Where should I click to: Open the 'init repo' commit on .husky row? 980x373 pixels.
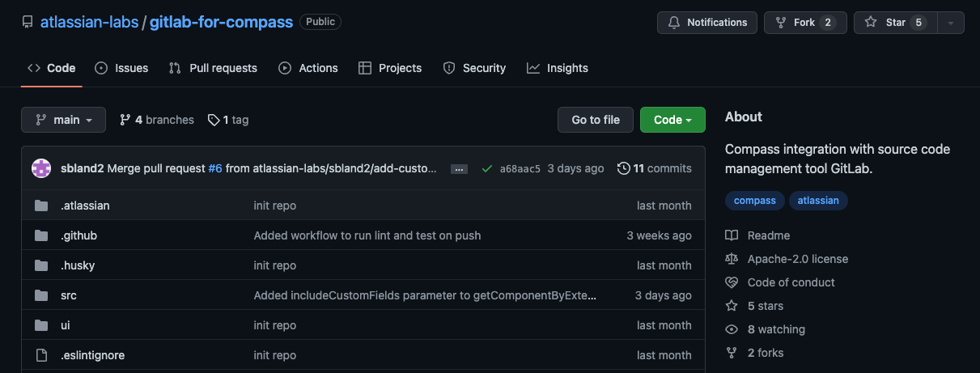tap(275, 265)
